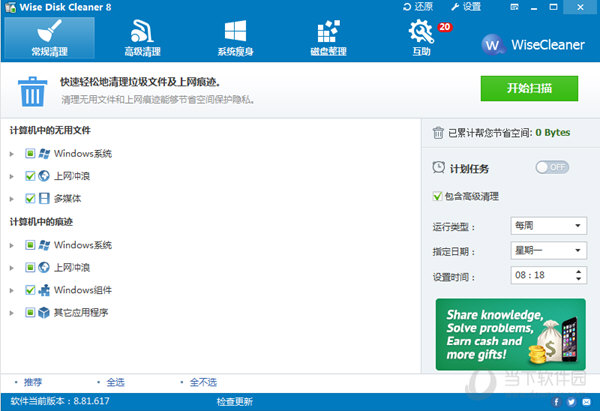The width and height of the screenshot is (600, 411).
Task: Toggle first Windows系统 checkbox under 无用文件
Action: [x=30, y=153]
